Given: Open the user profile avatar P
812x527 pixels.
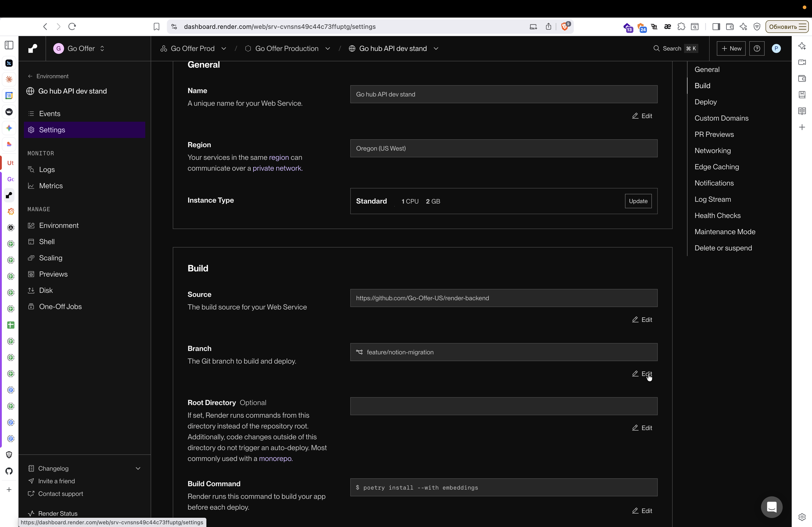Looking at the screenshot, I should pyautogui.click(x=776, y=48).
